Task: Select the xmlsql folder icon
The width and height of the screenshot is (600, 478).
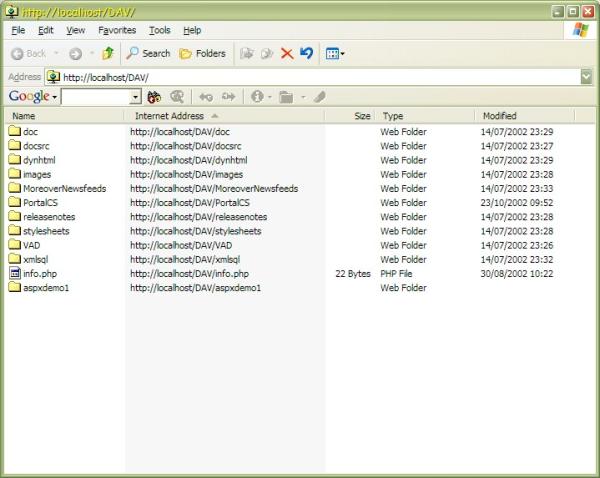Action: click(x=15, y=258)
